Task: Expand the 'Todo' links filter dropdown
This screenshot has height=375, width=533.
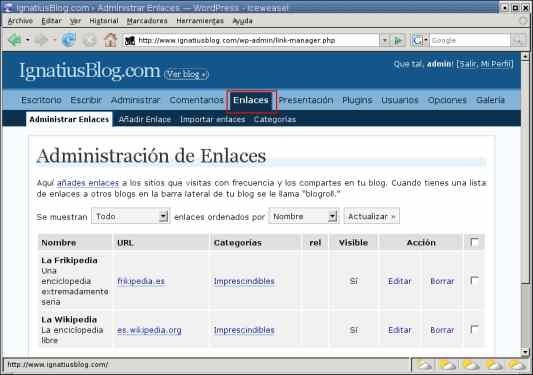Action: tap(164, 216)
